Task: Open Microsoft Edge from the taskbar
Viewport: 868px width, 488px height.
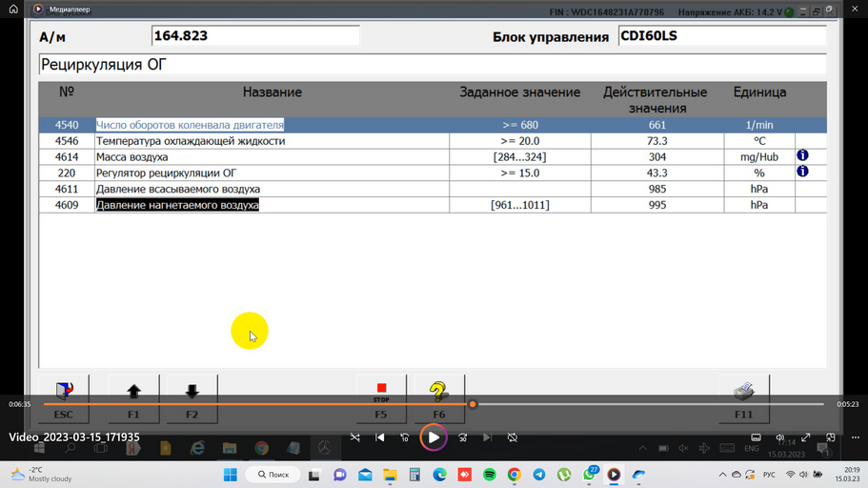Action: coord(439,475)
